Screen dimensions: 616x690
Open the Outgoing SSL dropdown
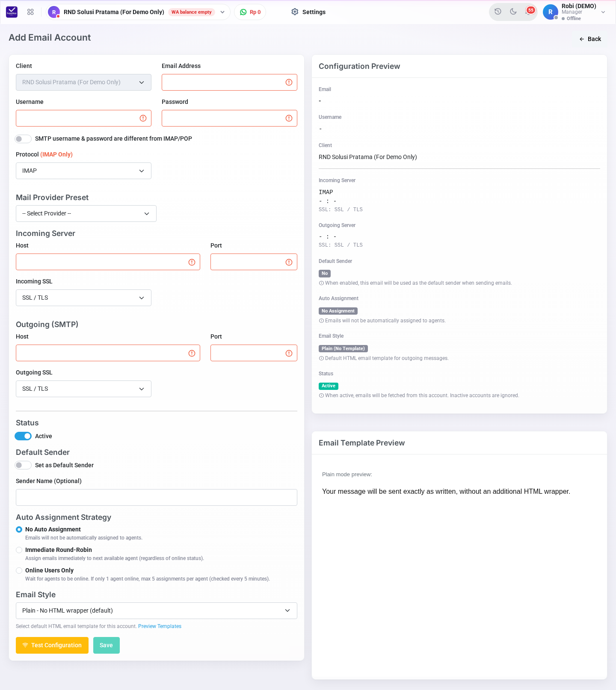[83, 389]
